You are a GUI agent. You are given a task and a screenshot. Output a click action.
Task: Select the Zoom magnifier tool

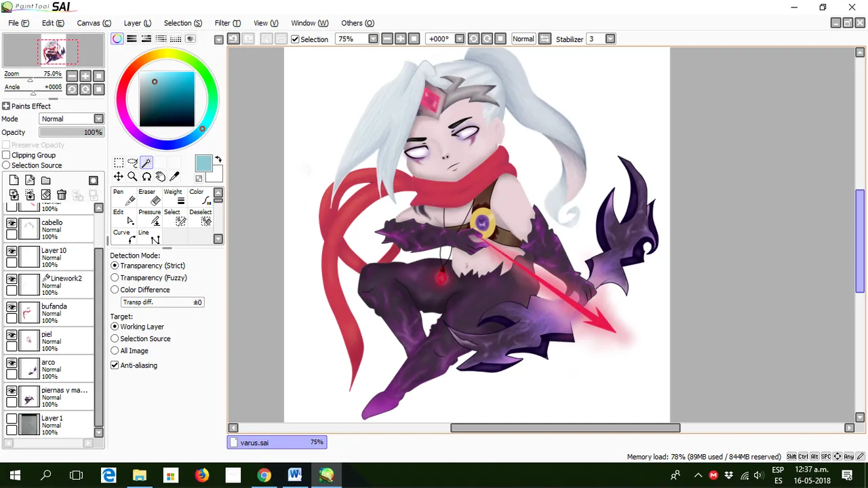pyautogui.click(x=132, y=177)
